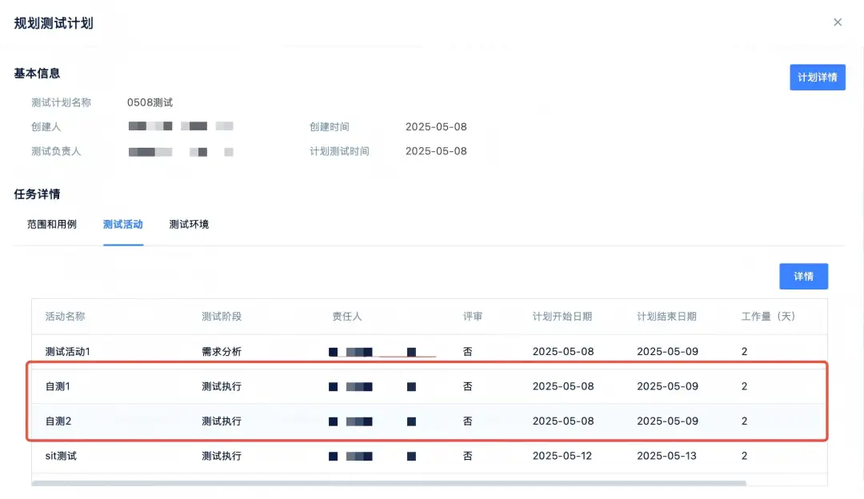The height and width of the screenshot is (499, 864).
Task: Open the 测试环境 tab
Action: (x=189, y=224)
